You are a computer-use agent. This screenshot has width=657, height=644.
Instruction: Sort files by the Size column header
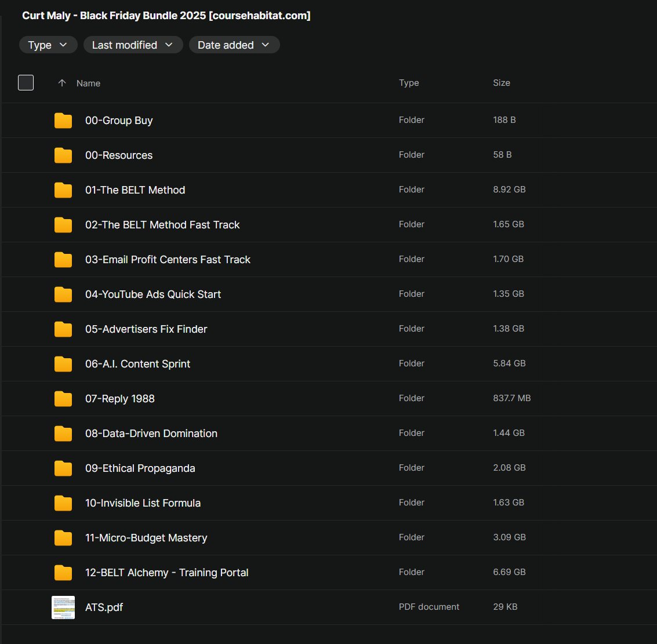point(502,83)
